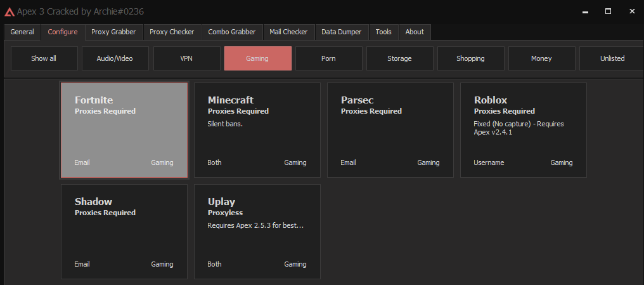Switch to the Mail Checker tab

[288, 32]
